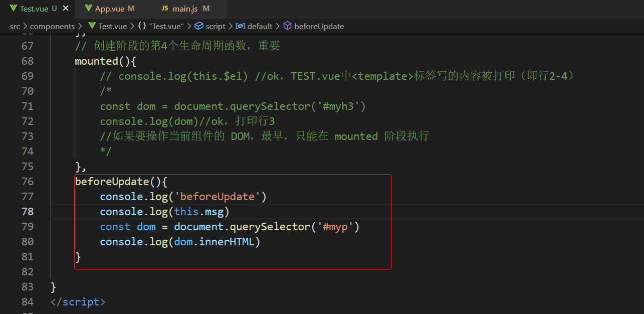Switch to the App.vue tab

pos(109,9)
